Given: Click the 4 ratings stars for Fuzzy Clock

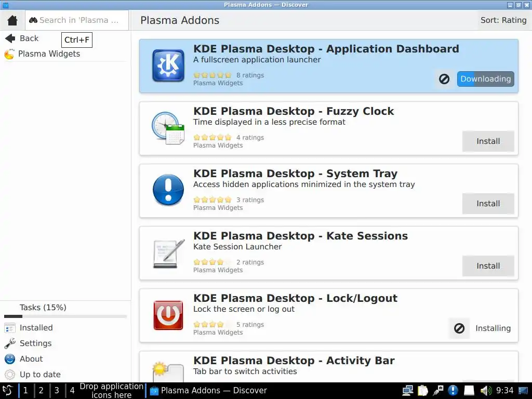Looking at the screenshot, I should pos(212,137).
